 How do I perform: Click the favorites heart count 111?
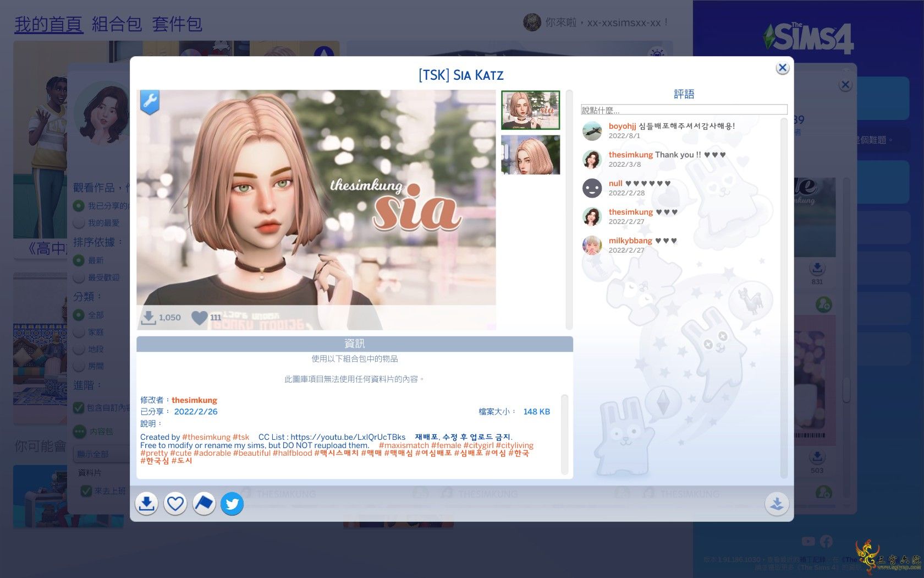tap(199, 318)
